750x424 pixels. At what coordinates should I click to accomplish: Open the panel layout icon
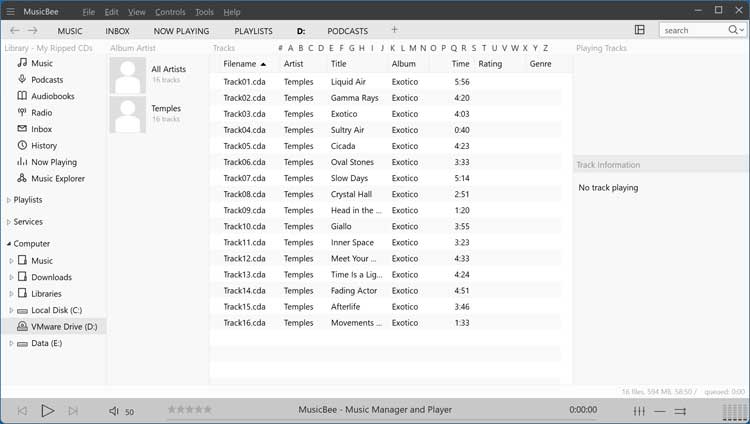[x=640, y=30]
